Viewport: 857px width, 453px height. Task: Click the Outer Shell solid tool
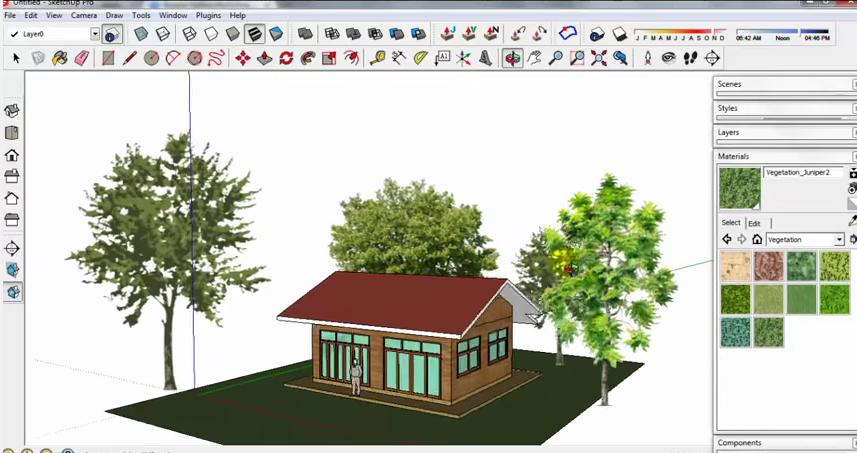[305, 34]
